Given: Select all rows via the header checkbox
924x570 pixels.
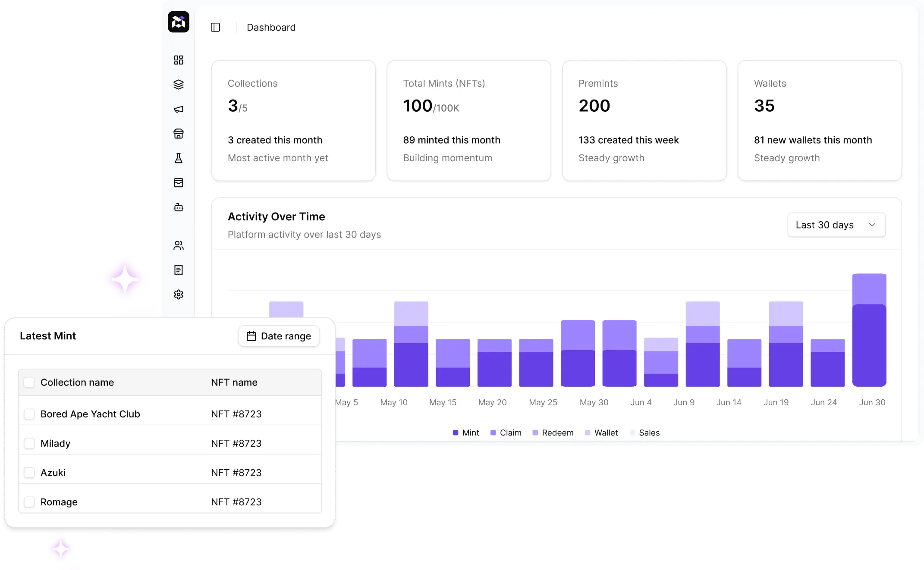Looking at the screenshot, I should tap(29, 382).
